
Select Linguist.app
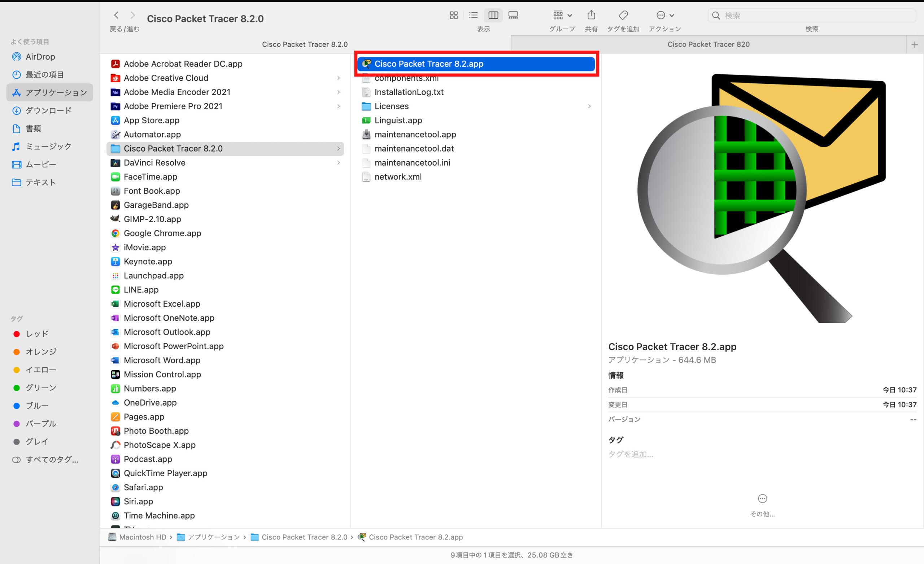point(476,121)
